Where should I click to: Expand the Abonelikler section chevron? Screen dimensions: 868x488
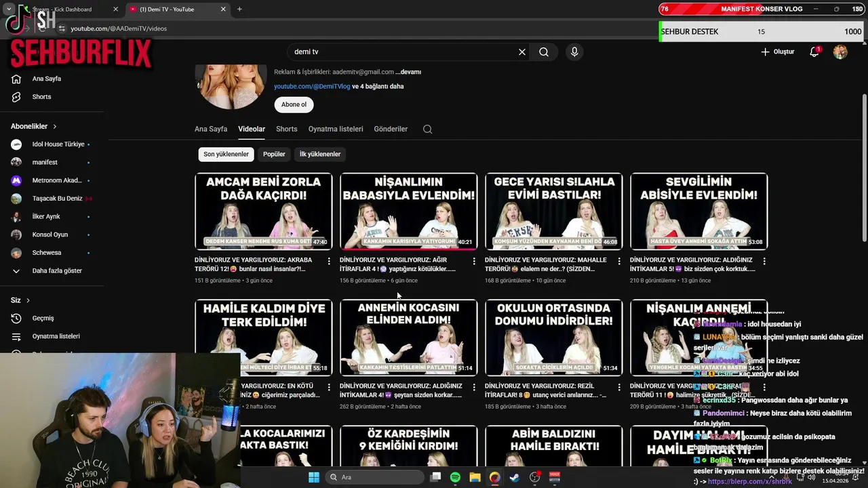pos(55,127)
